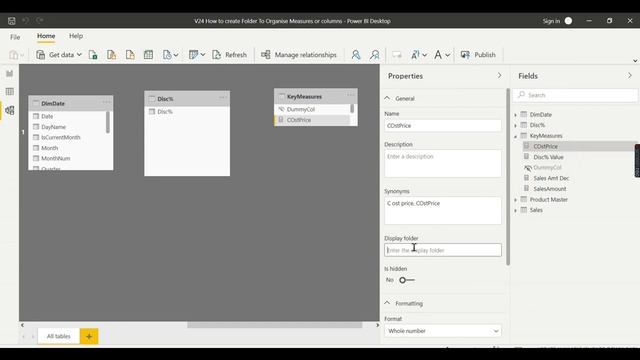The width and height of the screenshot is (640, 360).
Task: Select hidden DummyCol in Fields
Action: (x=547, y=168)
